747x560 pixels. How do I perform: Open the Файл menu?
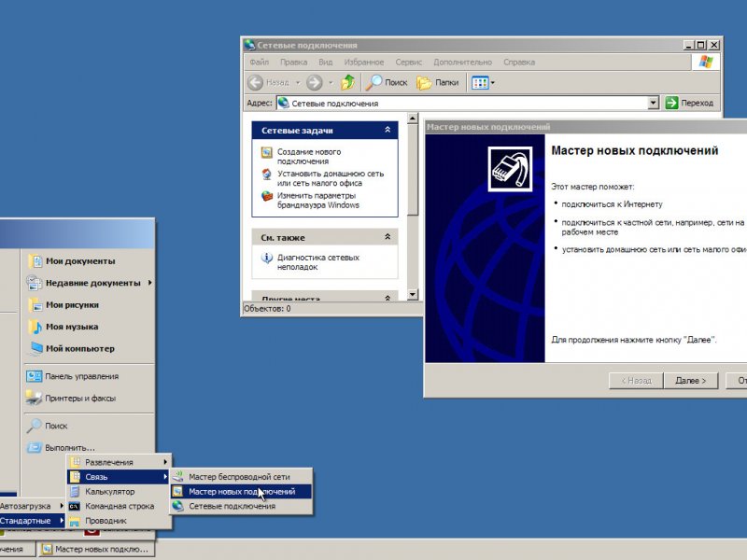coord(260,62)
